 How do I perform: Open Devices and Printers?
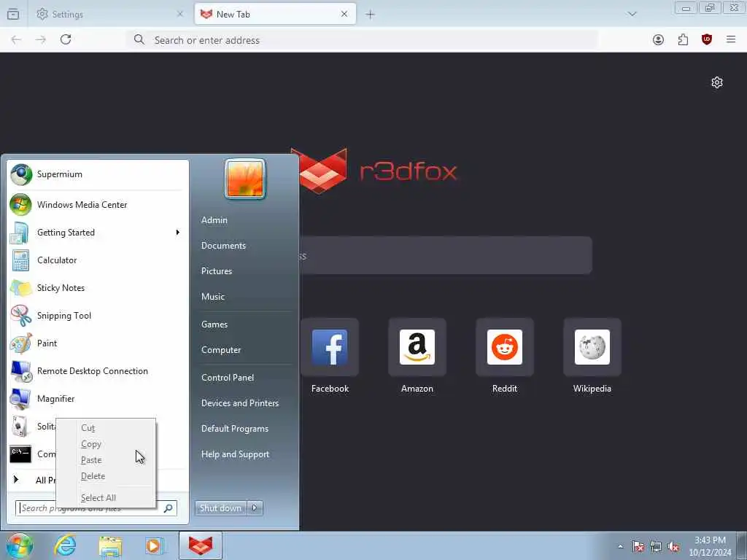(240, 403)
